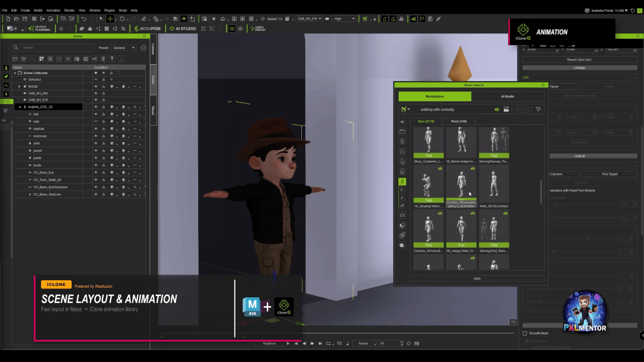Toggle visibility of the Hat item

click(x=96, y=114)
